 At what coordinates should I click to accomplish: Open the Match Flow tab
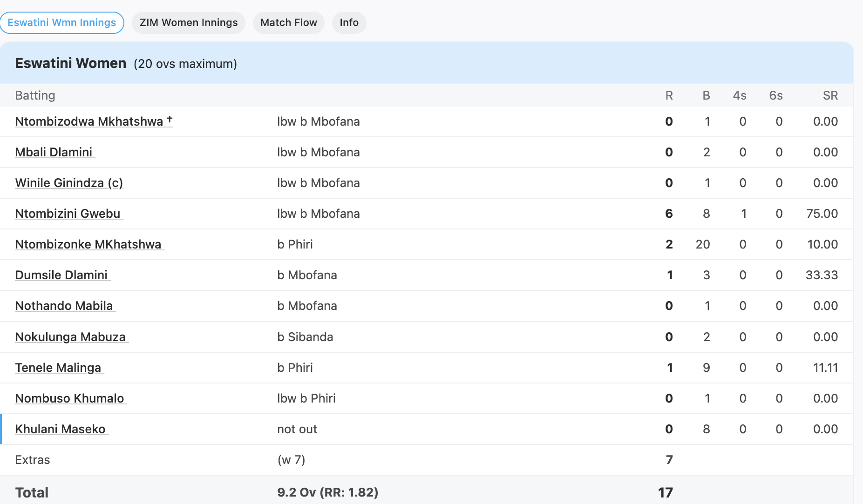tap(289, 23)
